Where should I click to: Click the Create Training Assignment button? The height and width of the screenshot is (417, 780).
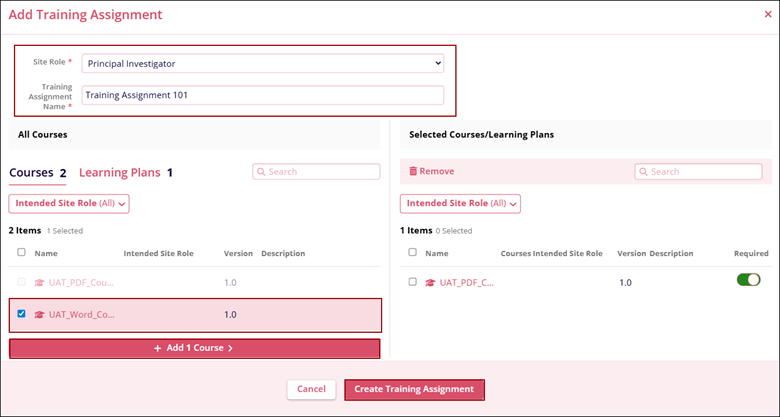pos(414,389)
